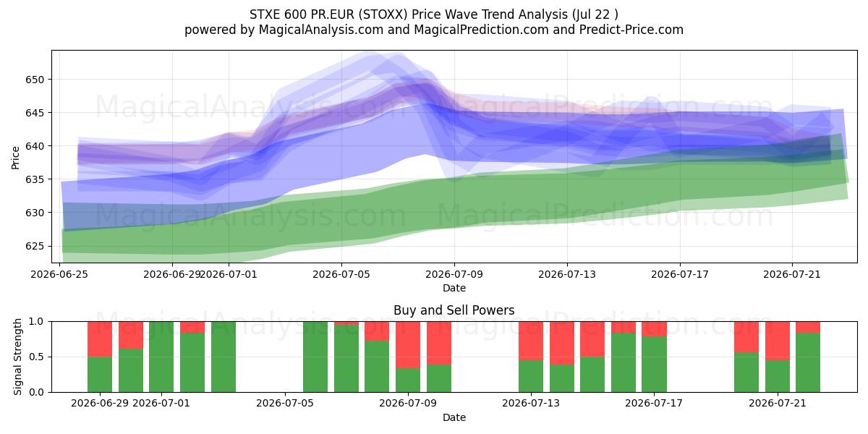Click the 625 price tick label
Screen dimensions: 868x434
click(x=36, y=246)
